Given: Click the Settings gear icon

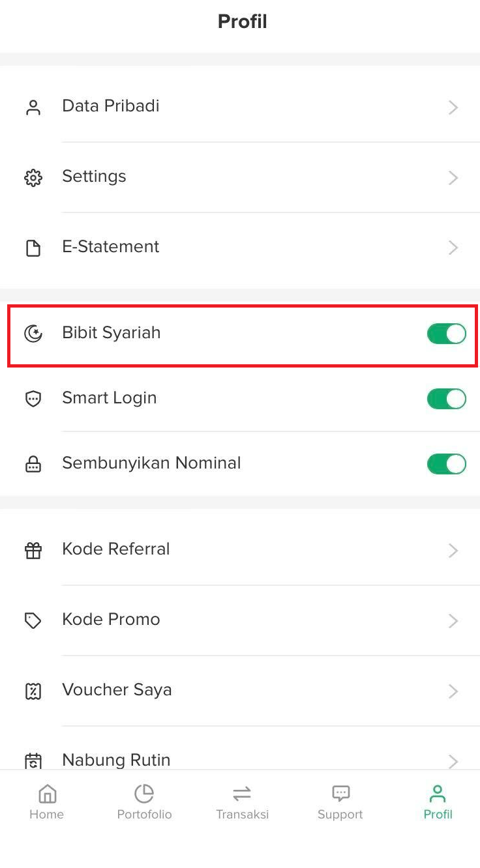Looking at the screenshot, I should click(33, 178).
